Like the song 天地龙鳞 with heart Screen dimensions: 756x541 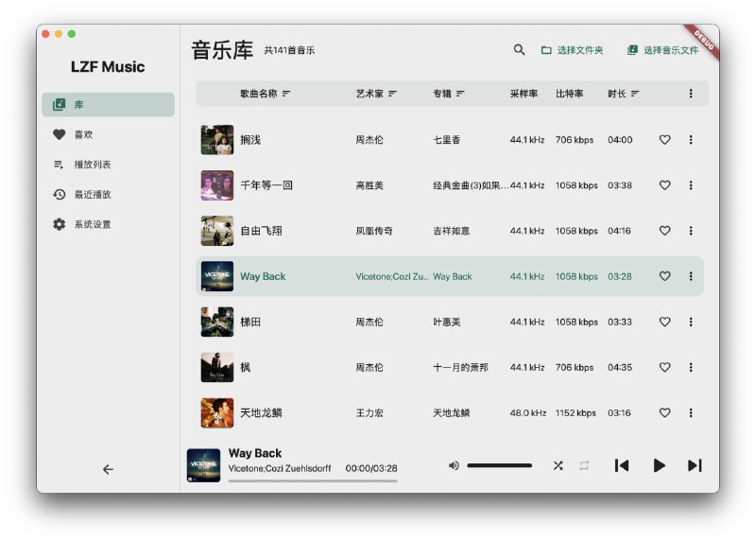point(664,413)
